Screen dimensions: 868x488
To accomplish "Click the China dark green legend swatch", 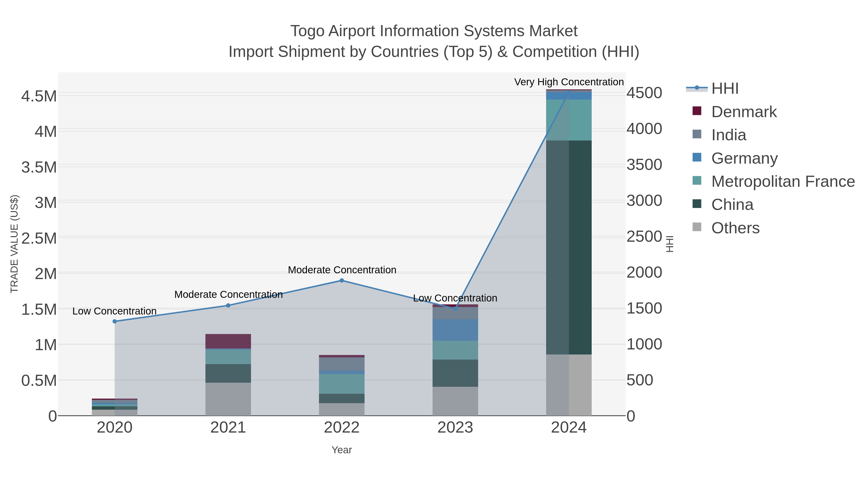I will point(697,204).
